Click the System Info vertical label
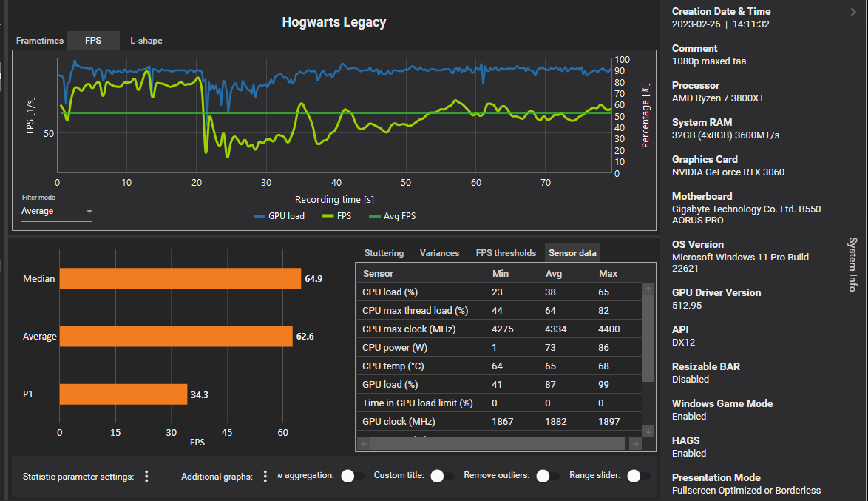The height and width of the screenshot is (501, 868). (x=853, y=264)
